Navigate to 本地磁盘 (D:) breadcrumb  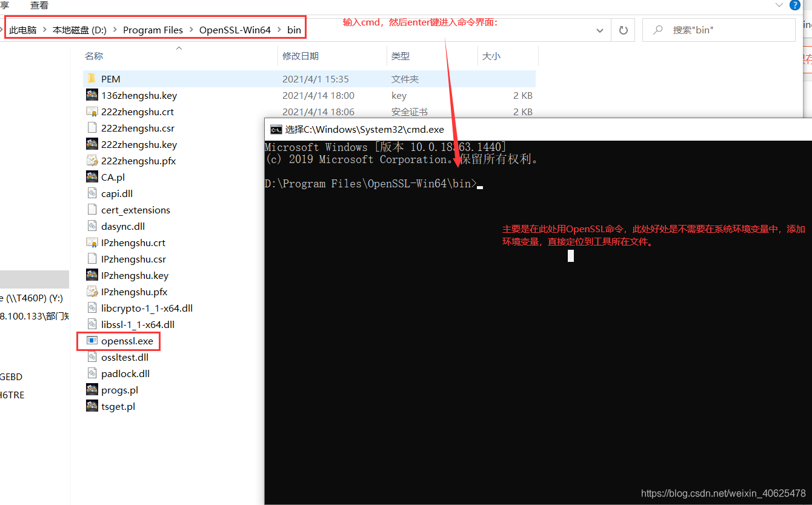pos(79,30)
